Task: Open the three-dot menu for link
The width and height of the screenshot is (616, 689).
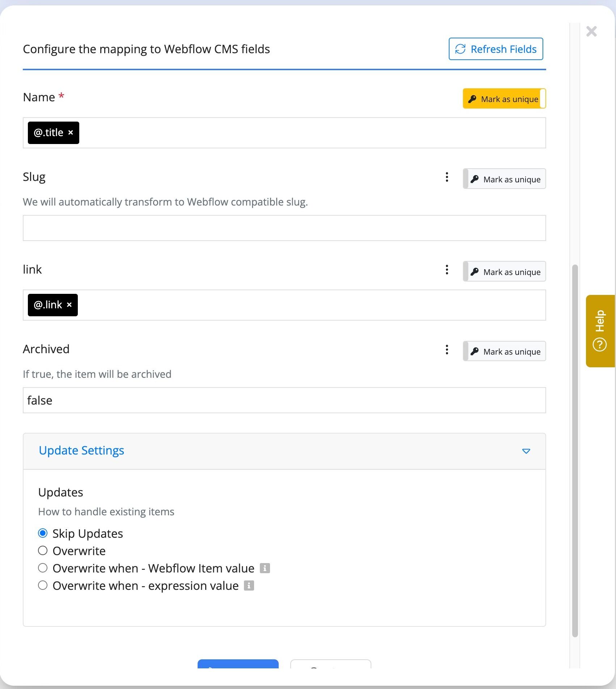Action: pos(447,270)
